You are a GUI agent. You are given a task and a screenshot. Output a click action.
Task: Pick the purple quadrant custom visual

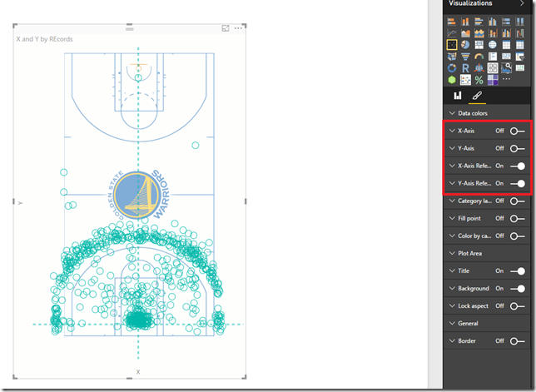click(x=493, y=80)
